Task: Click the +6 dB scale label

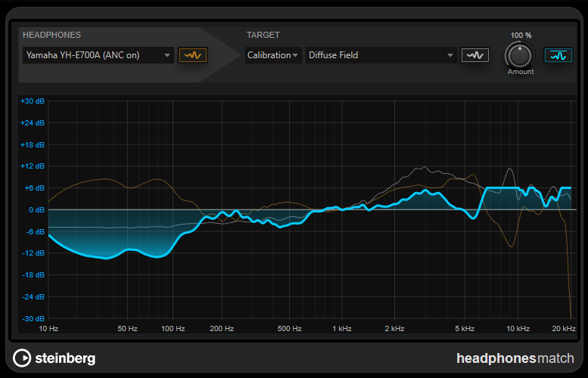Action: click(x=35, y=188)
